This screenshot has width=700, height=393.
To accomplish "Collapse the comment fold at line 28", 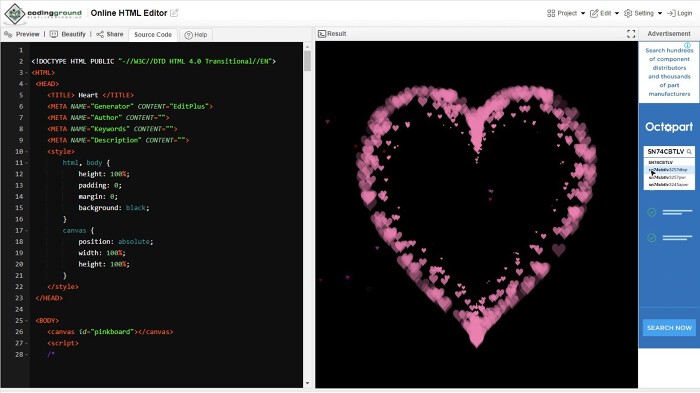I will [x=26, y=354].
